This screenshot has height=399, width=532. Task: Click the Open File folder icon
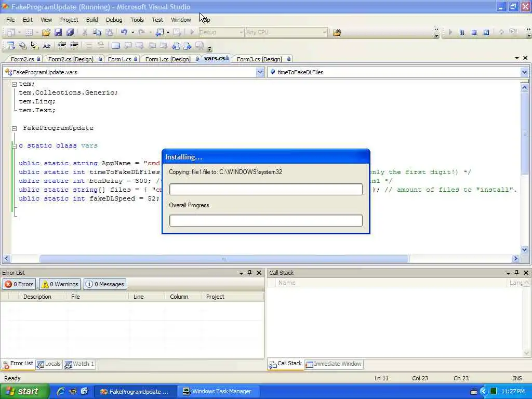pyautogui.click(x=46, y=32)
